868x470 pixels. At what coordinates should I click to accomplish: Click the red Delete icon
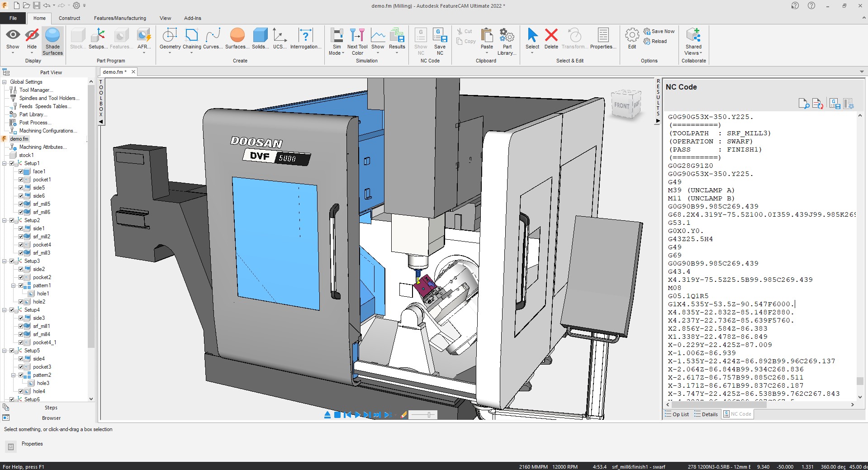551,35
